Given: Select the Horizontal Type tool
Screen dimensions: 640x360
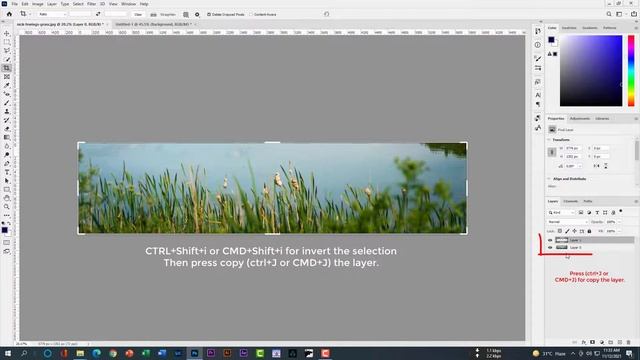Looking at the screenshot, I should point(7,172).
